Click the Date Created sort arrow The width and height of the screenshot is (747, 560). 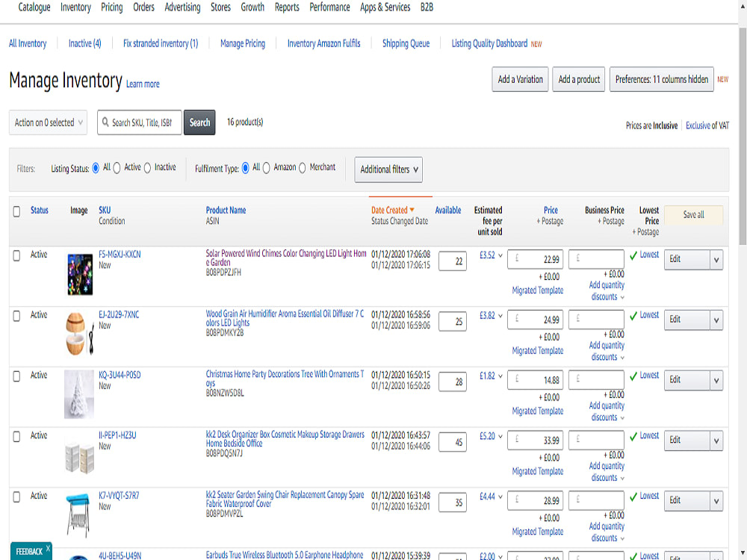coord(412,210)
